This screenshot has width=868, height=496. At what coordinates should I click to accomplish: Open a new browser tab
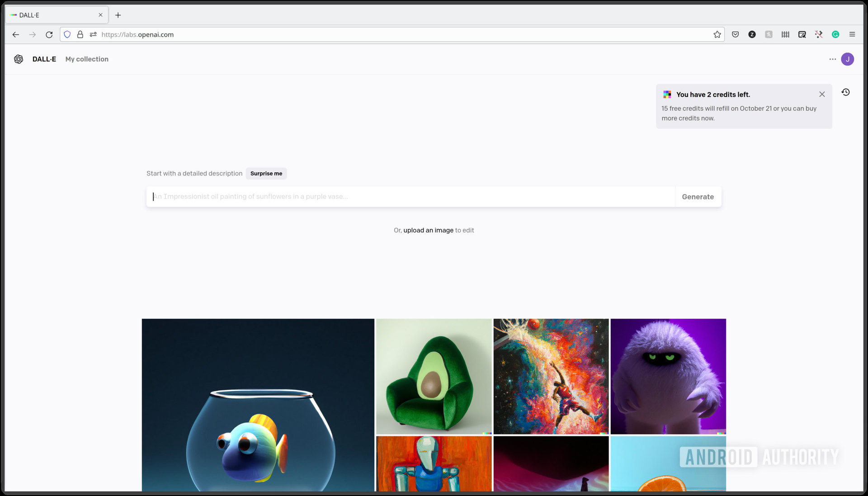(118, 15)
